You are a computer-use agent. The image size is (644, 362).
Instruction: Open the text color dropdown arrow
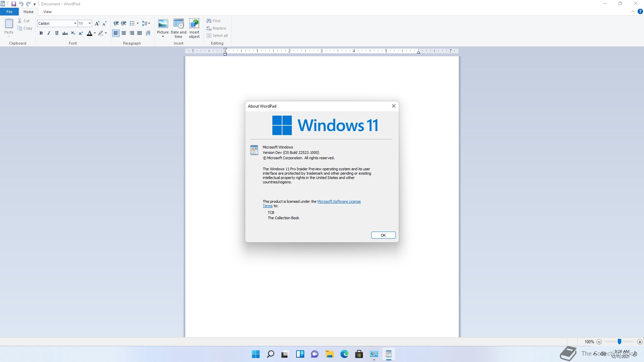(x=95, y=33)
